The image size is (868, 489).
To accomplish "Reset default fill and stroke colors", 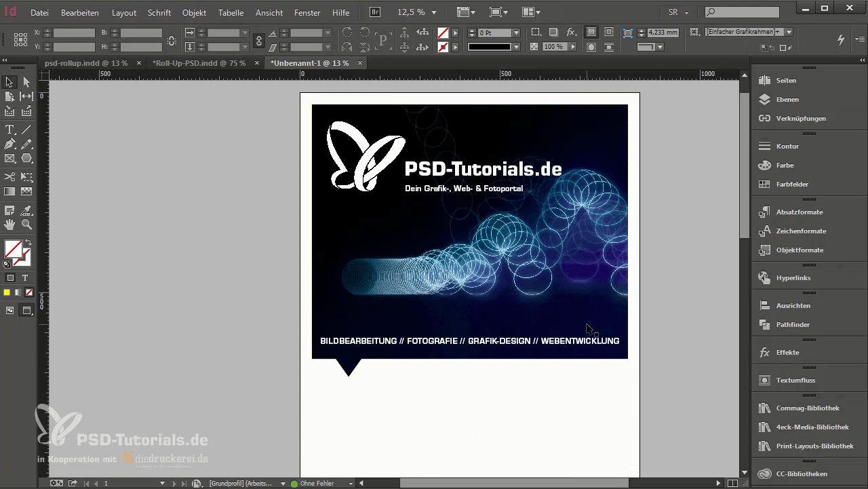I will click(x=7, y=264).
